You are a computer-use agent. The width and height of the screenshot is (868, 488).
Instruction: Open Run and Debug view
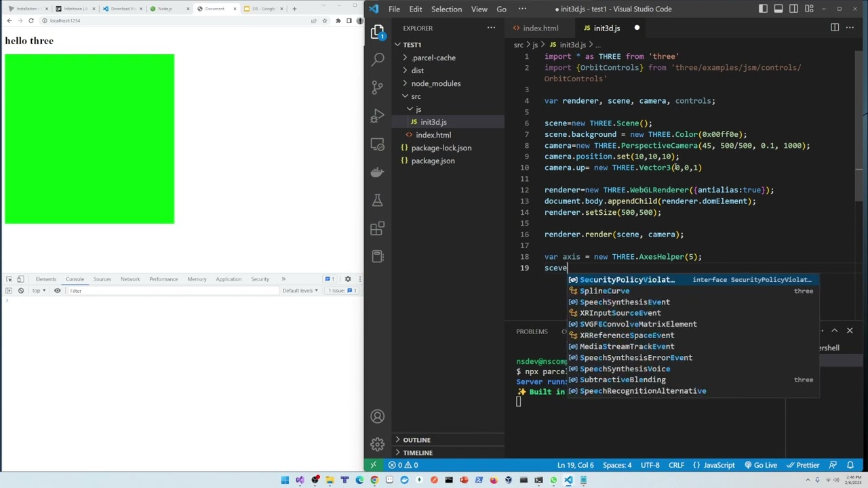coord(378,116)
